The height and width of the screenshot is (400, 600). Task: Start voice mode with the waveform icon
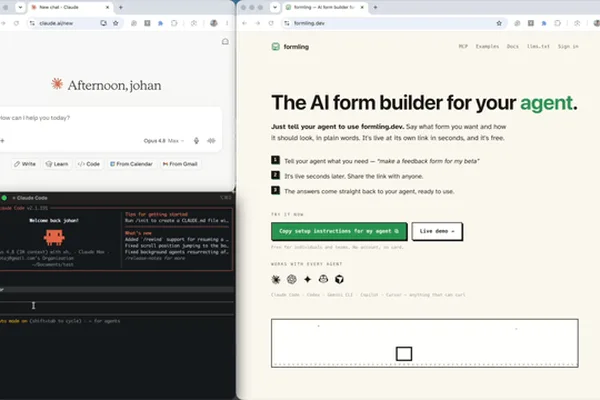pyautogui.click(x=211, y=141)
